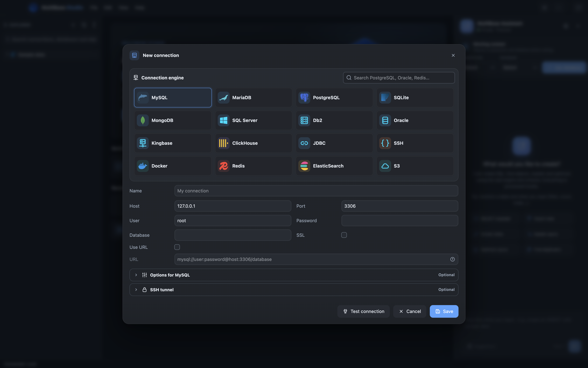Click the New connection header icon
588x368 pixels.
(x=134, y=55)
